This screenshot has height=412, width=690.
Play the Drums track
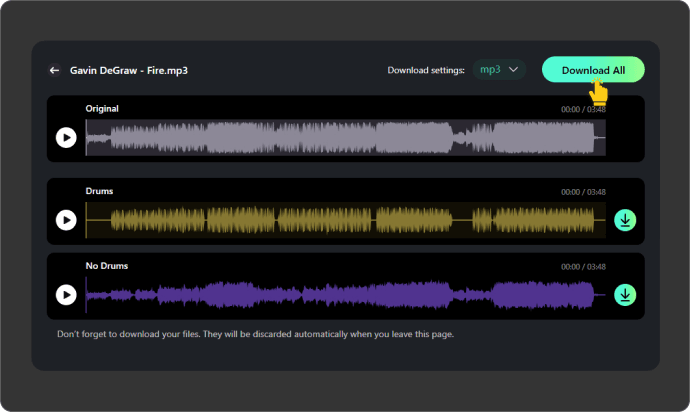click(x=66, y=220)
